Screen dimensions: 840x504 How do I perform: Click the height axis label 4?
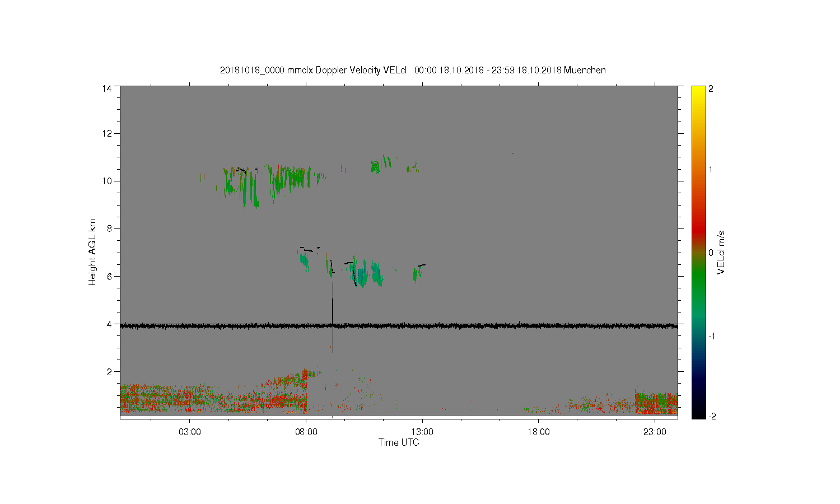(x=110, y=324)
